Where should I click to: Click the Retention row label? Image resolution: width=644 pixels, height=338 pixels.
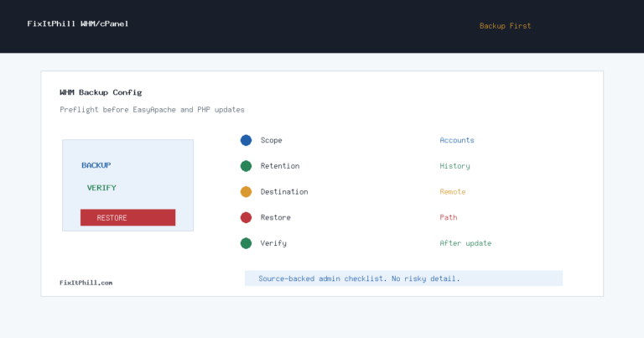tap(280, 166)
